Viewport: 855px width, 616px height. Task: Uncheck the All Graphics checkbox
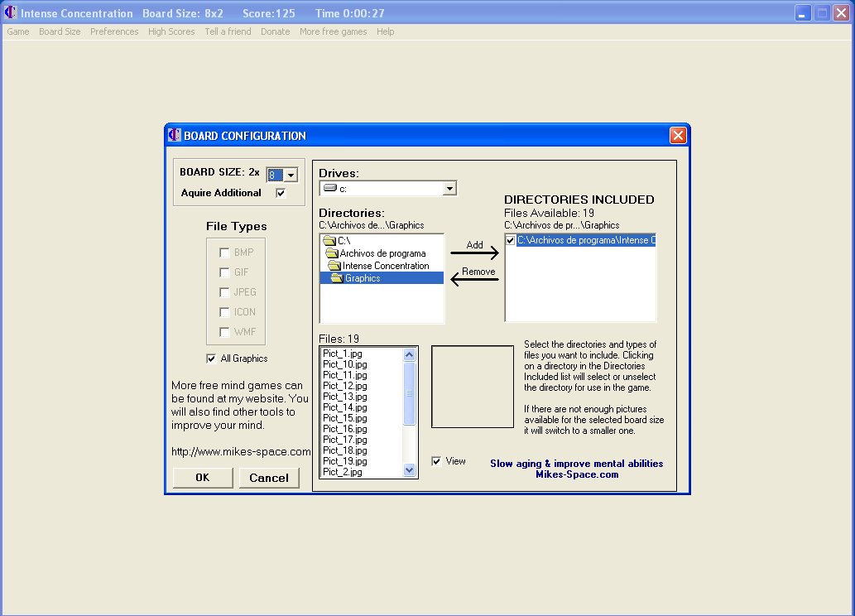click(x=211, y=359)
